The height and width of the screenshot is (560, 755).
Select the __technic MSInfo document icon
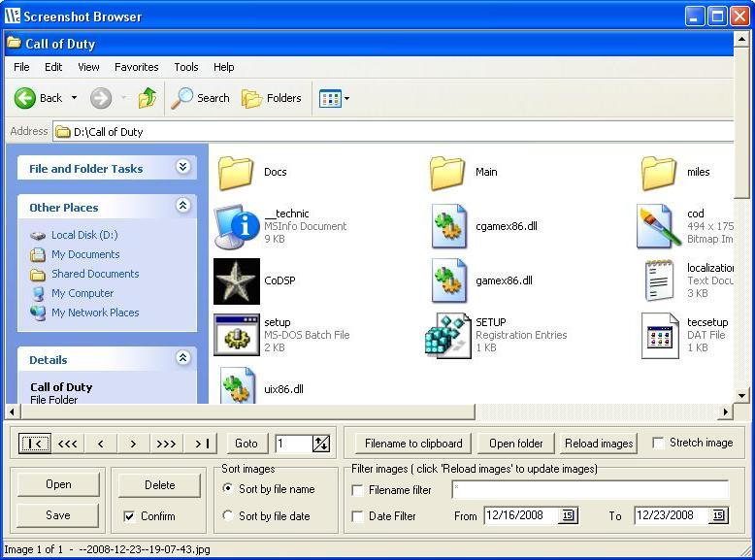236,226
